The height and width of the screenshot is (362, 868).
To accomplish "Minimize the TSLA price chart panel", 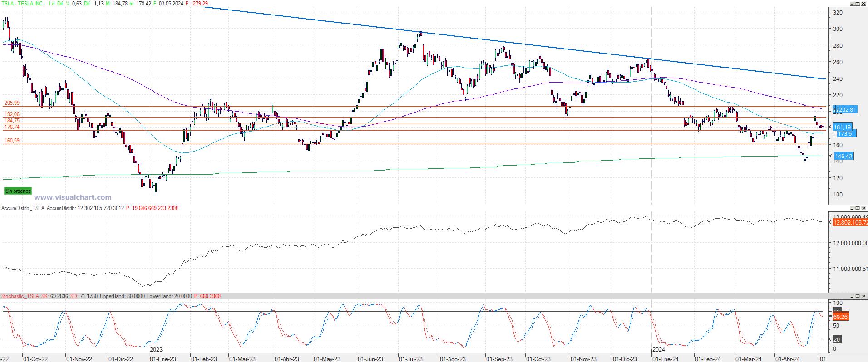I will [x=852, y=3].
